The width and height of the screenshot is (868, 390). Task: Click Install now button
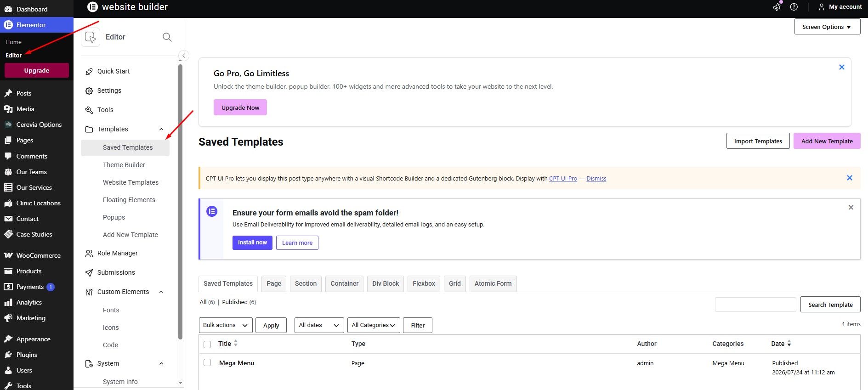click(252, 243)
